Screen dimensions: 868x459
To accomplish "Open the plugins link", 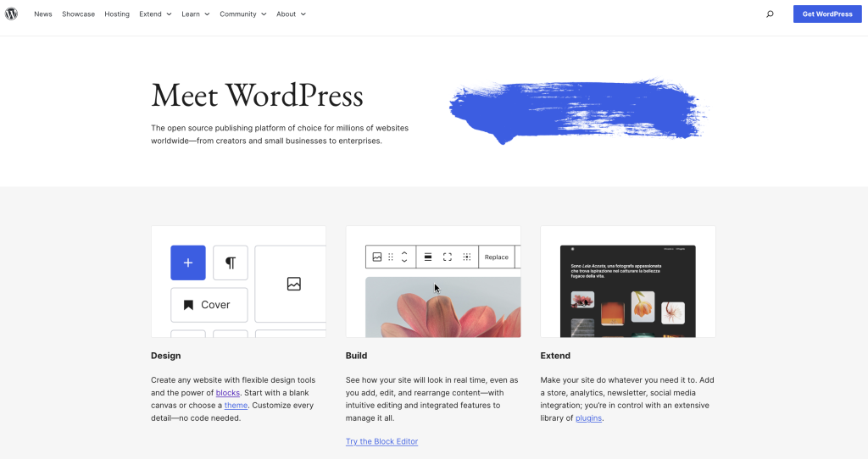I will click(588, 418).
